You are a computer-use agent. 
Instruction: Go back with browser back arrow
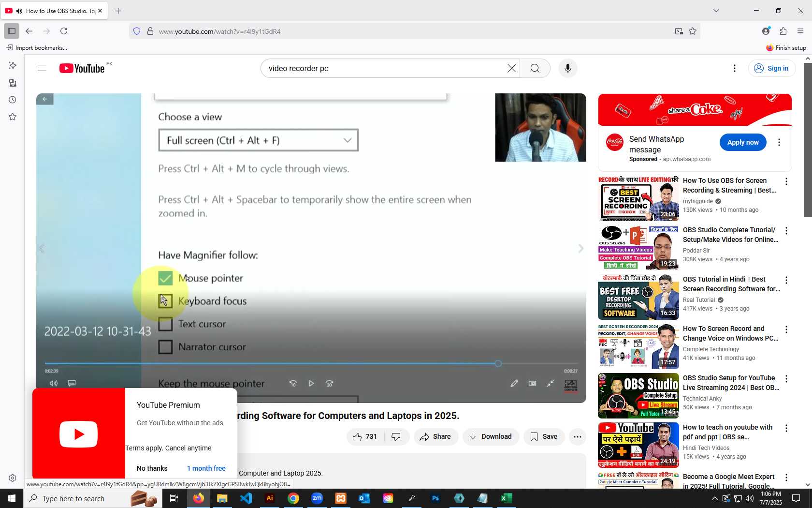[29, 31]
